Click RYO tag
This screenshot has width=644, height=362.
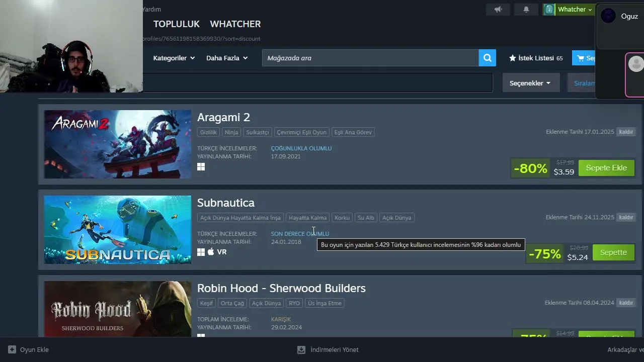click(294, 303)
